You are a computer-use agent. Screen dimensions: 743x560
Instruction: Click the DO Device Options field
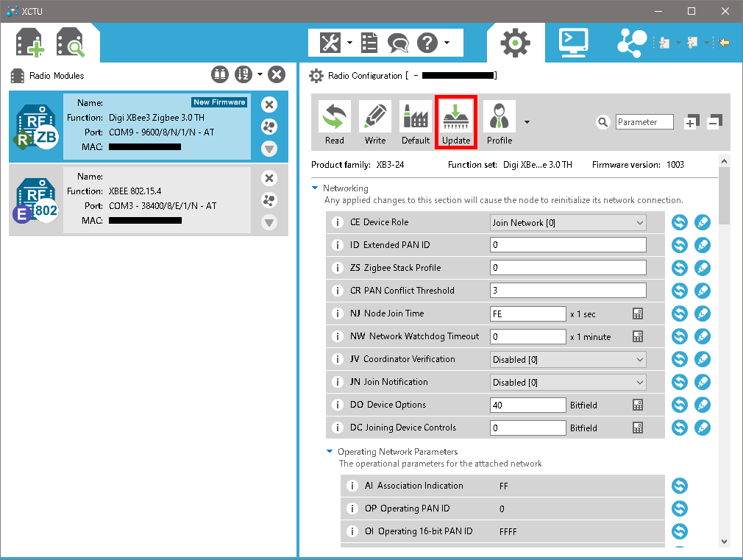tap(528, 405)
